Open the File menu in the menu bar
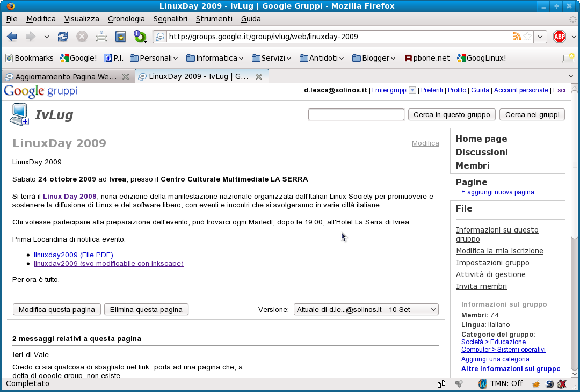The image size is (580, 392). click(x=11, y=19)
